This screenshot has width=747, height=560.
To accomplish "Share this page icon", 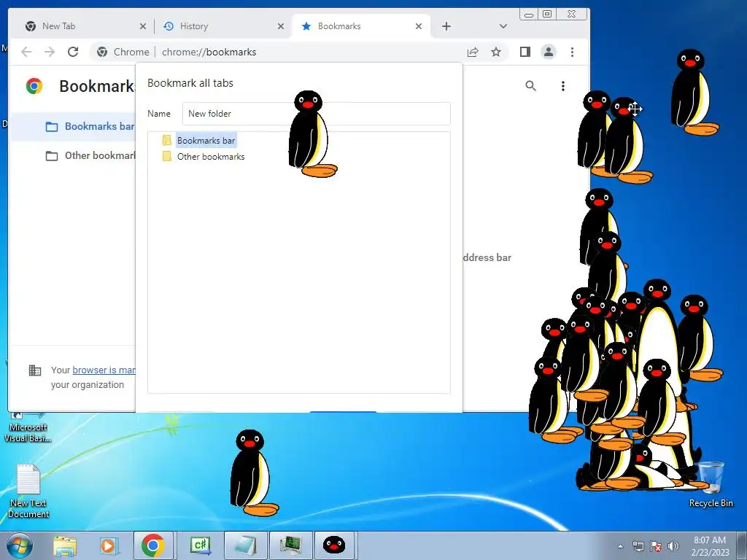I will tap(473, 52).
